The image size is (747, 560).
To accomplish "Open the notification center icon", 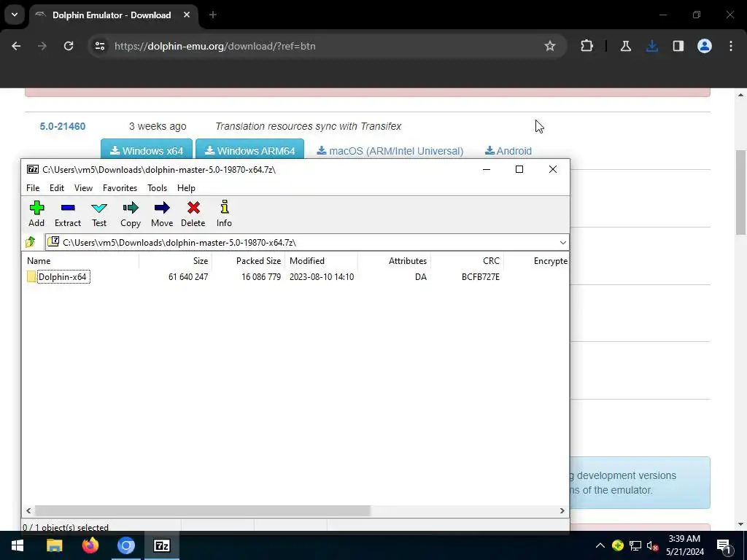I will click(x=724, y=546).
